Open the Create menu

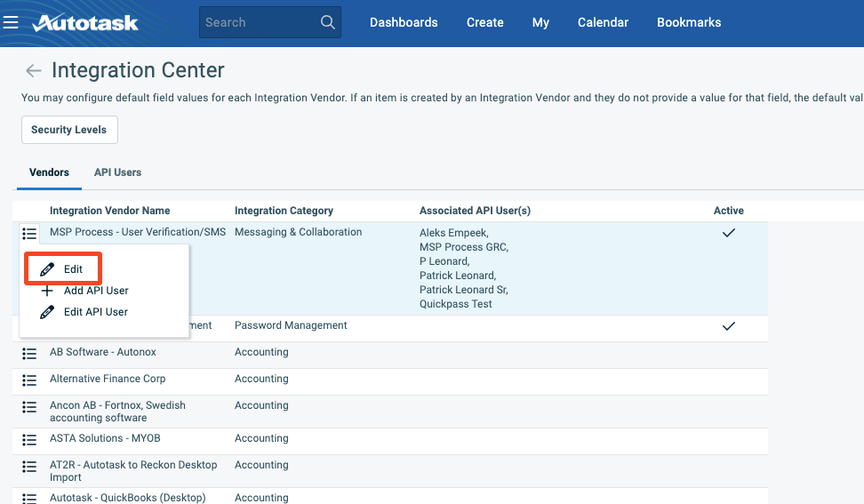pyautogui.click(x=485, y=22)
